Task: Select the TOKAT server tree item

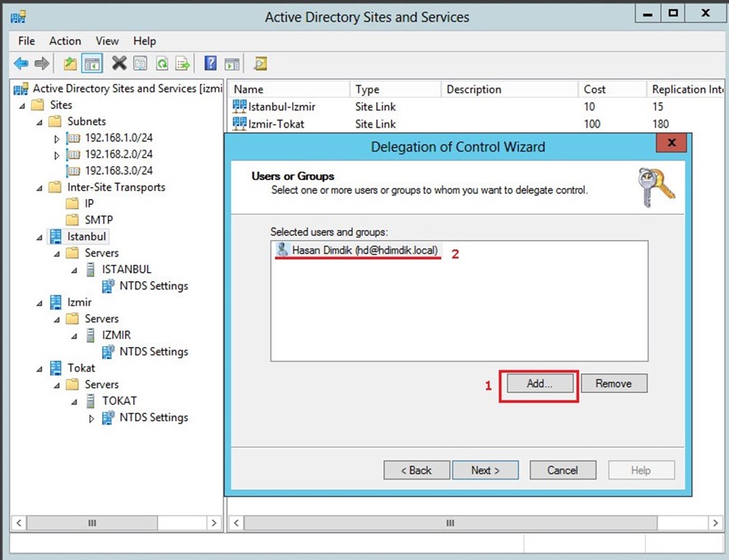Action: 119,401
